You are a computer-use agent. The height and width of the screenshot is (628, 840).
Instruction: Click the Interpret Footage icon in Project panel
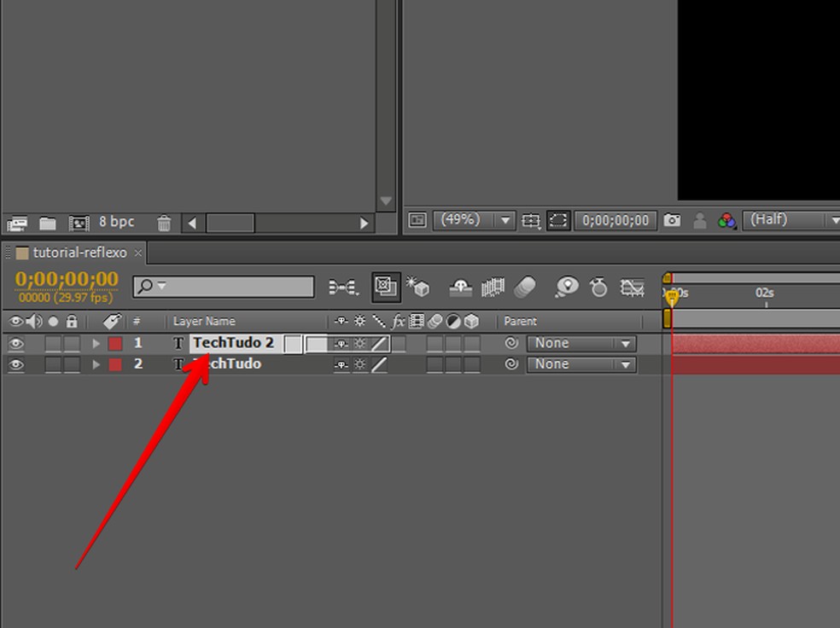coord(16,224)
